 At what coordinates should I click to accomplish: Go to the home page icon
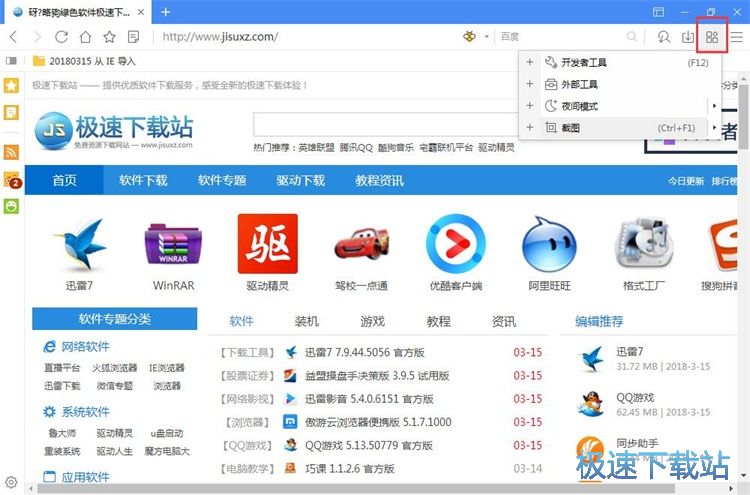pyautogui.click(x=85, y=37)
